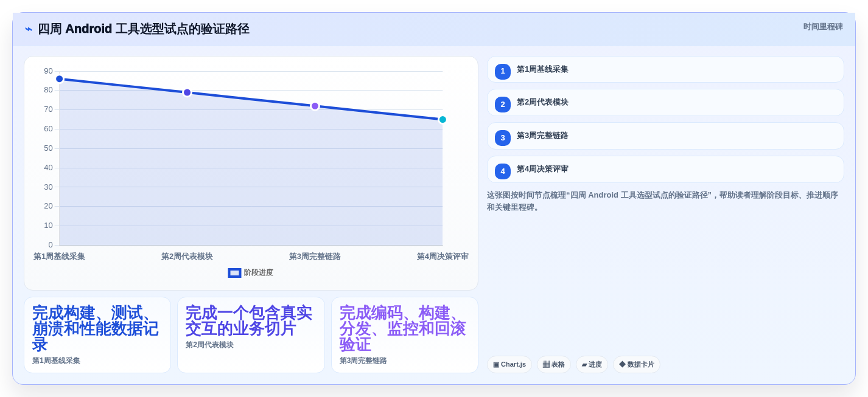Viewport: 868px width, 397px height.
Task: Toggle the 阶段进度 legend color box
Action: click(234, 273)
